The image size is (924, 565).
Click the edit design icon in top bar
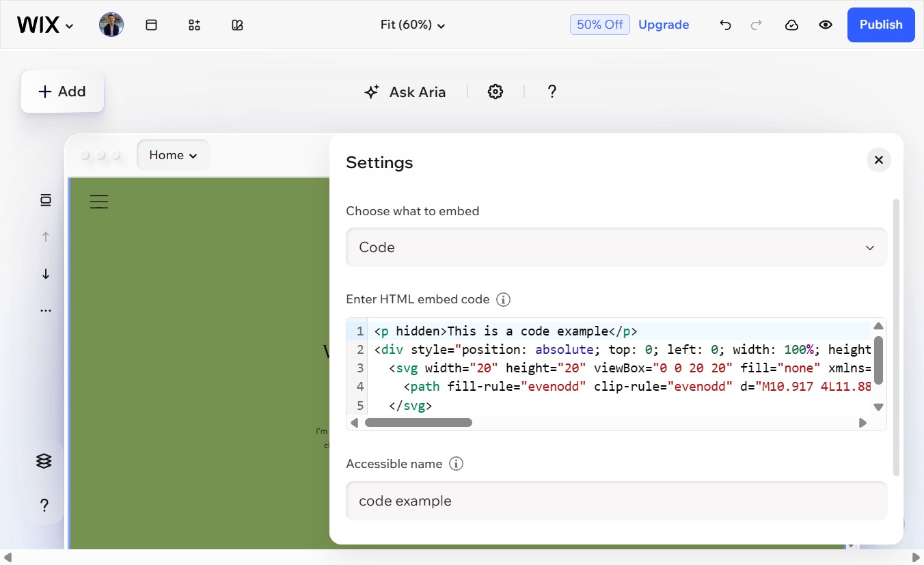point(237,25)
